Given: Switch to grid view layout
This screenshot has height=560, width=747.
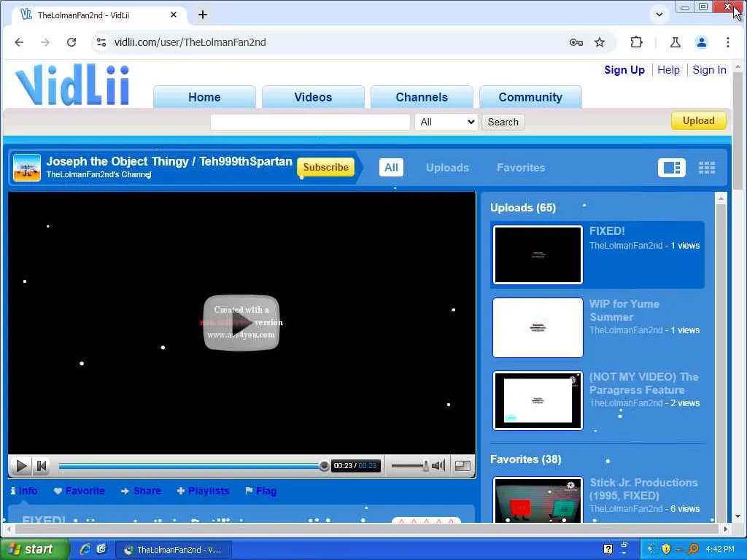Looking at the screenshot, I should pos(706,168).
